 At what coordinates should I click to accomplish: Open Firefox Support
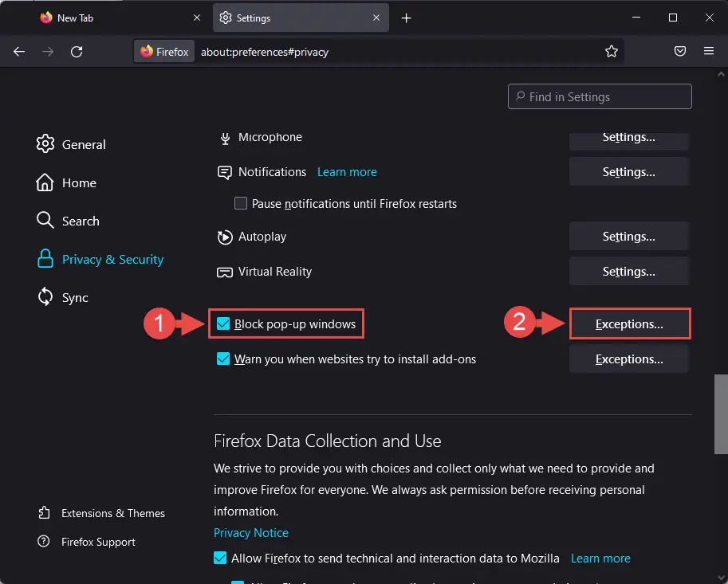click(86, 542)
